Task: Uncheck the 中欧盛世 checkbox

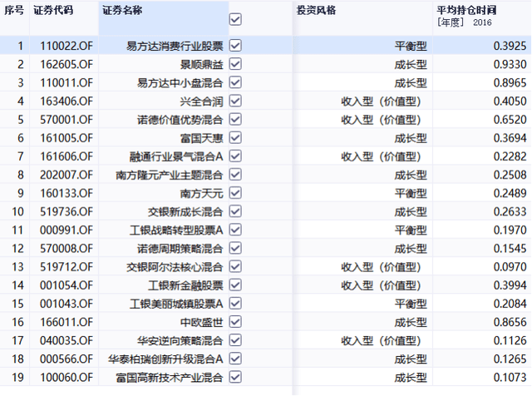Action: click(235, 321)
